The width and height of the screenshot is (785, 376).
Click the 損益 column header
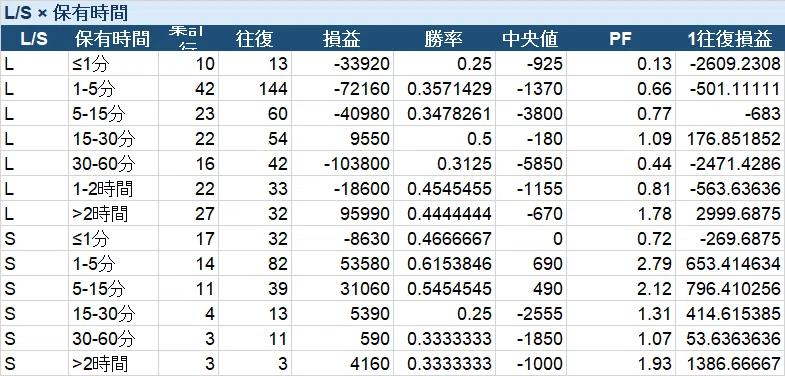[342, 39]
